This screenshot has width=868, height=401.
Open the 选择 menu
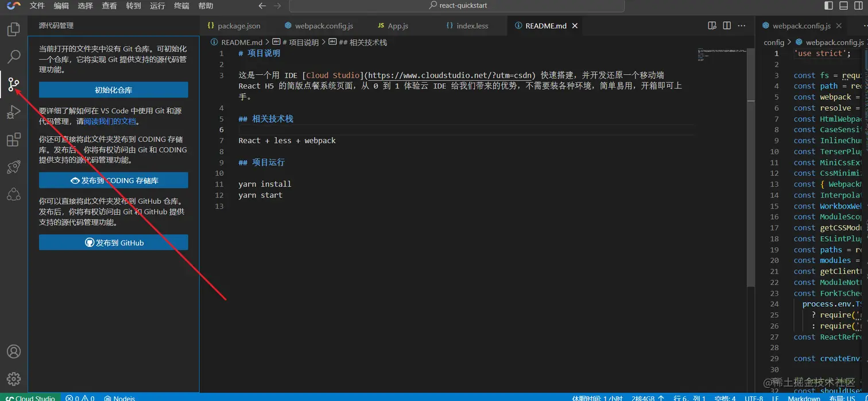[86, 6]
